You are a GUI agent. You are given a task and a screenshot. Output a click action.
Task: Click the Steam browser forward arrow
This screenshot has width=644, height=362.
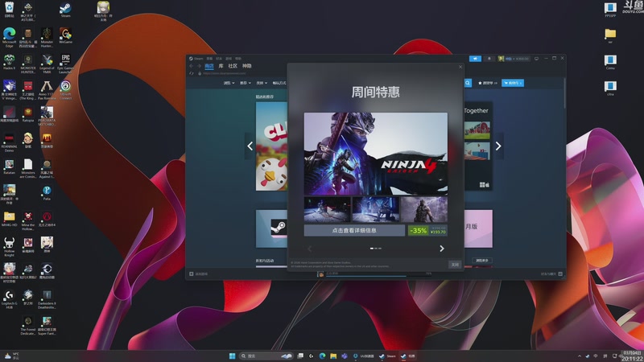[199, 66]
